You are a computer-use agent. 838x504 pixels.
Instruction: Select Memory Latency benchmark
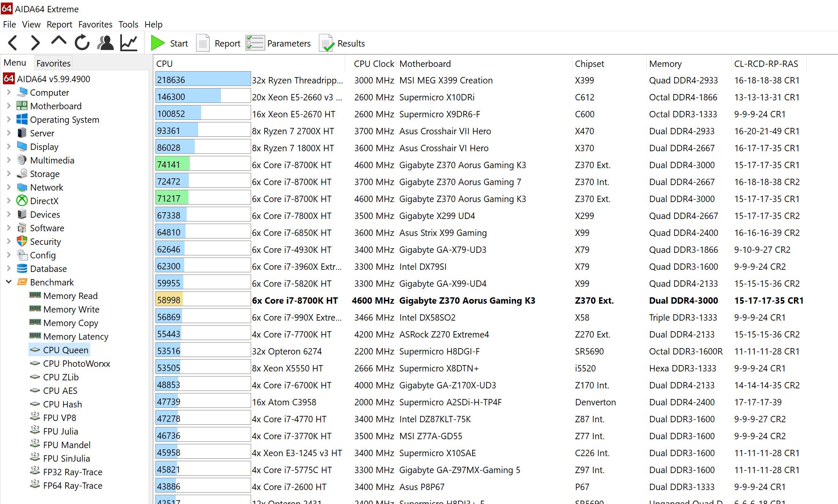click(x=76, y=336)
